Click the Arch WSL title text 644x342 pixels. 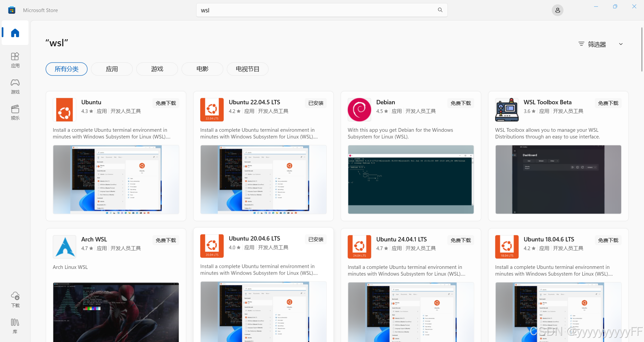coord(94,239)
